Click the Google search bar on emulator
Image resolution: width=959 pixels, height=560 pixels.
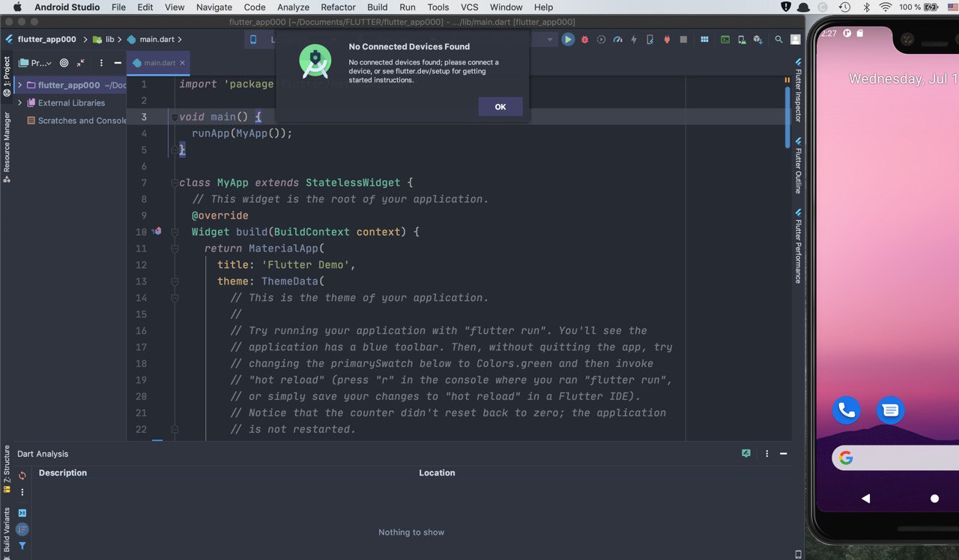[895, 458]
